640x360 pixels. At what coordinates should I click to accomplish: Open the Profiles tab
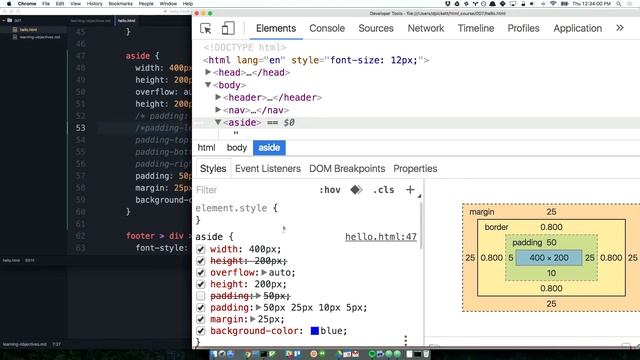(x=523, y=28)
